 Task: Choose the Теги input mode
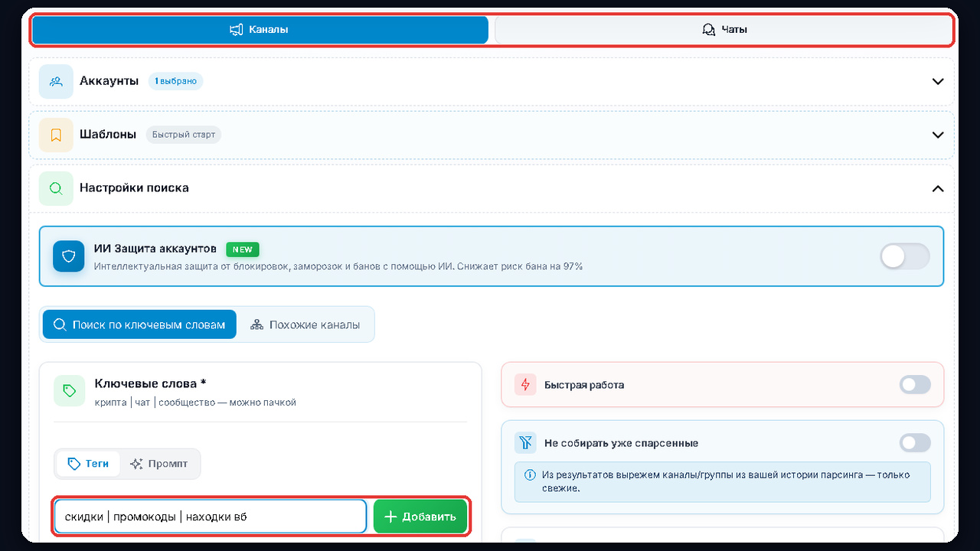point(88,464)
